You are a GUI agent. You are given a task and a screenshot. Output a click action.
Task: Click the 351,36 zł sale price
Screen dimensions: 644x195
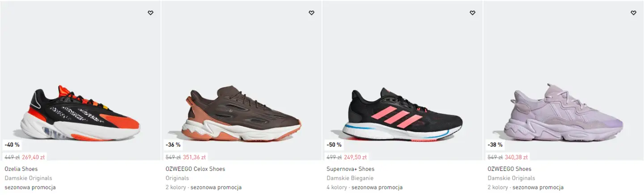pyautogui.click(x=195, y=157)
